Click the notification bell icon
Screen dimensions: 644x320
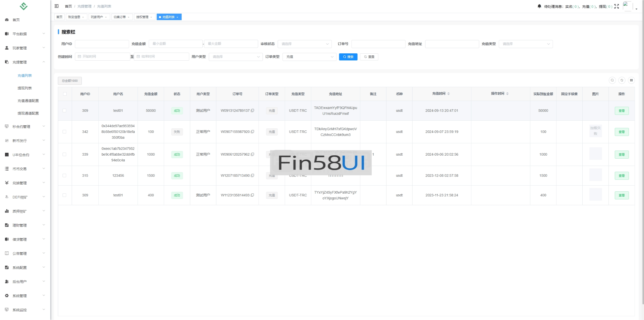click(x=539, y=6)
